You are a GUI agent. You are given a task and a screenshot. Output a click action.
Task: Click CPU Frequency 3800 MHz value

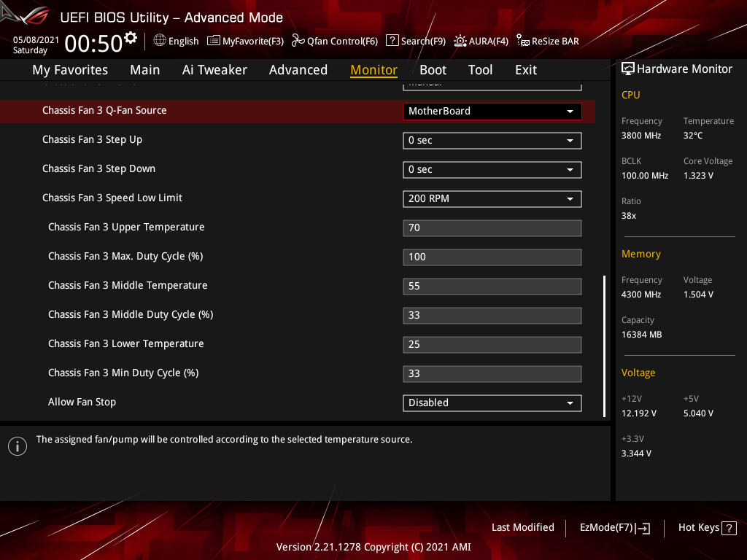tap(640, 136)
